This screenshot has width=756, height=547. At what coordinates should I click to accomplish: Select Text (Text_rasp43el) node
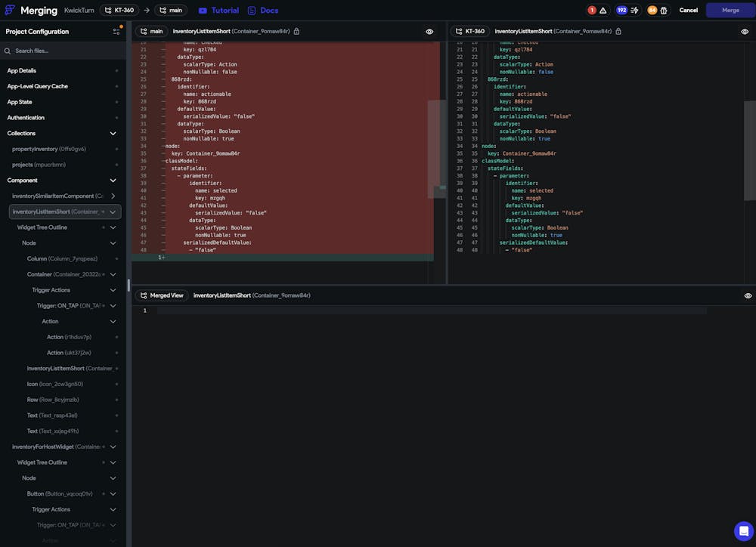[52, 416]
